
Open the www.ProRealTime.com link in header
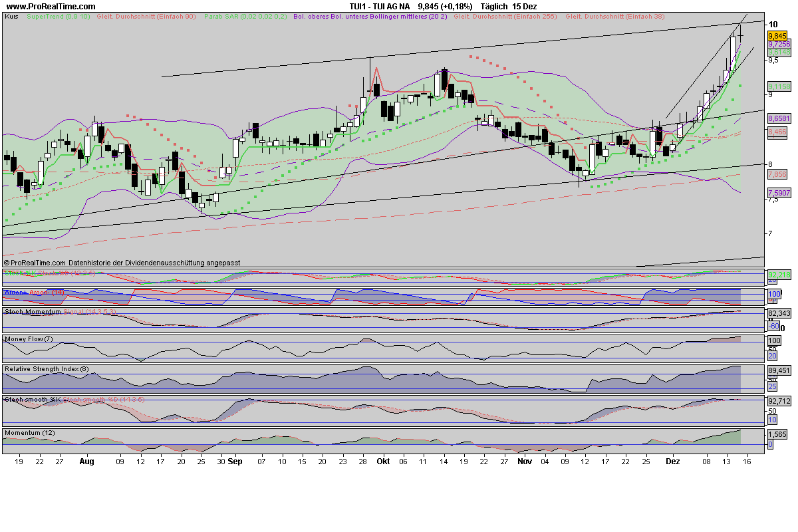pos(51,7)
